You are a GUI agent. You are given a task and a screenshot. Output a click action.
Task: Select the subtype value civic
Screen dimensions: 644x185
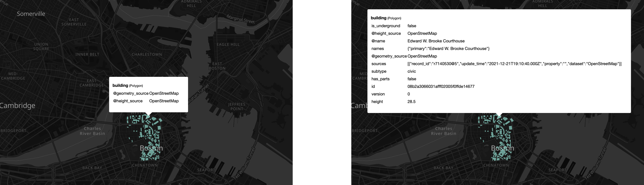(x=412, y=71)
